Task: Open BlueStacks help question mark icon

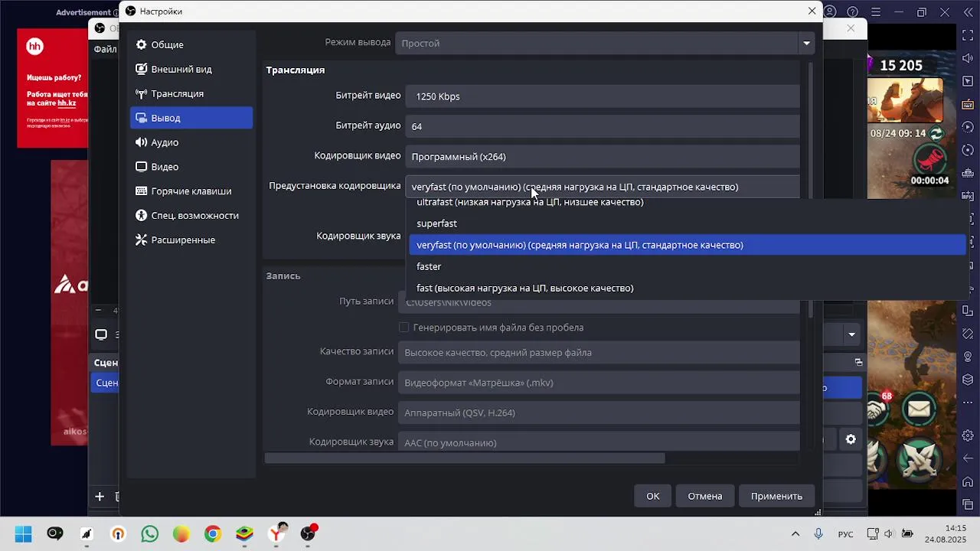Action: (x=853, y=11)
